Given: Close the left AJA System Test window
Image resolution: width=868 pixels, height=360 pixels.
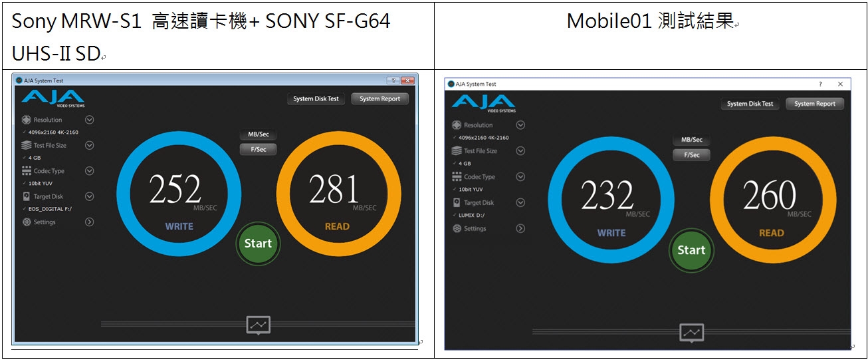Looking at the screenshot, I should coord(408,81).
